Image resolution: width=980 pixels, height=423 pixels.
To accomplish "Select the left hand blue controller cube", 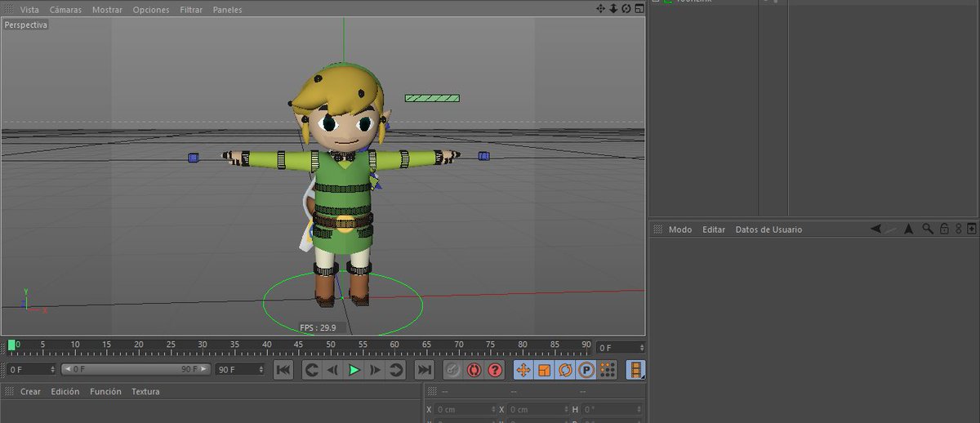I will (x=194, y=158).
